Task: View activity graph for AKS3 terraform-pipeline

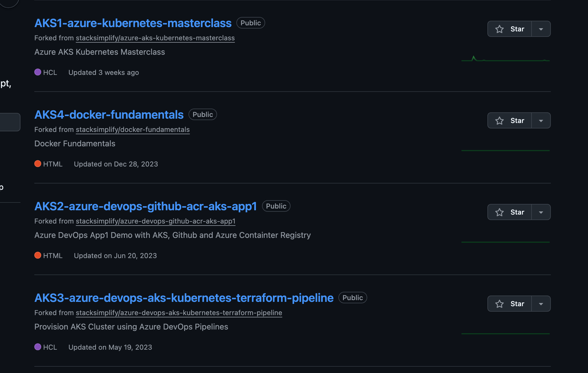Action: point(506,334)
